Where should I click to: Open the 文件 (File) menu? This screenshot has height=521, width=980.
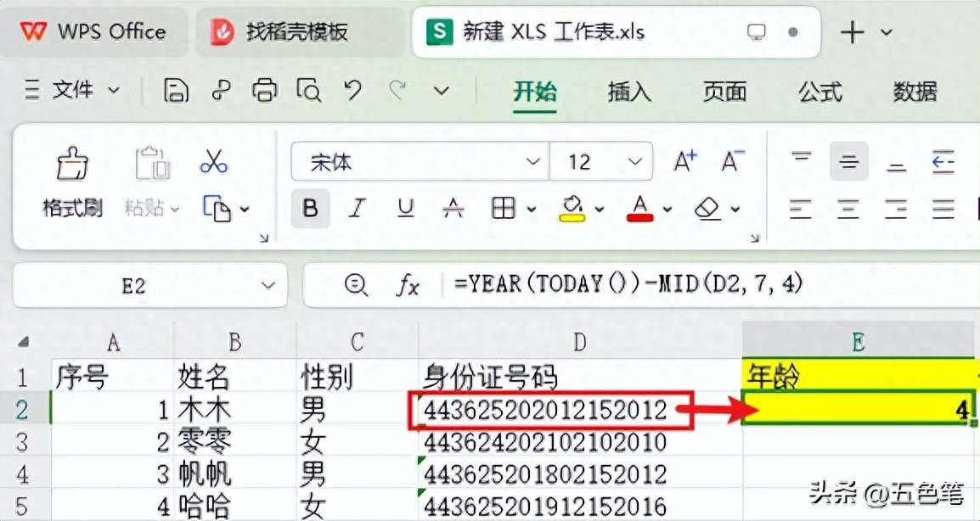coord(72,90)
